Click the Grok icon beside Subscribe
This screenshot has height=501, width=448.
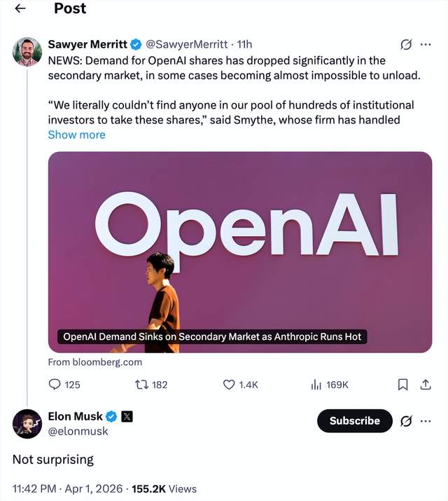click(405, 421)
